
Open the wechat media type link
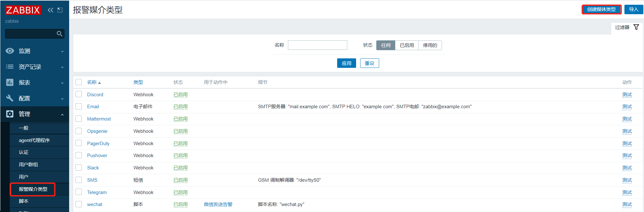[95, 204]
